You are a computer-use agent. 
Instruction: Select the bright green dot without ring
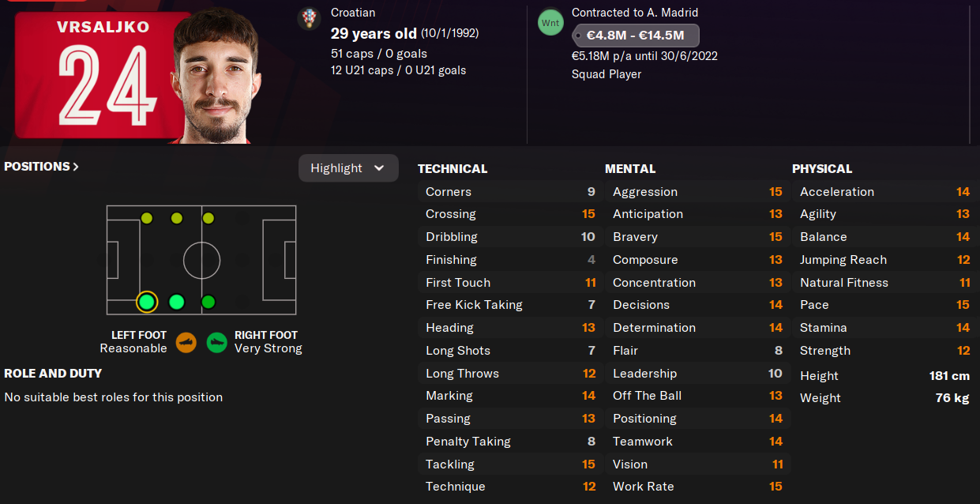coord(177,302)
